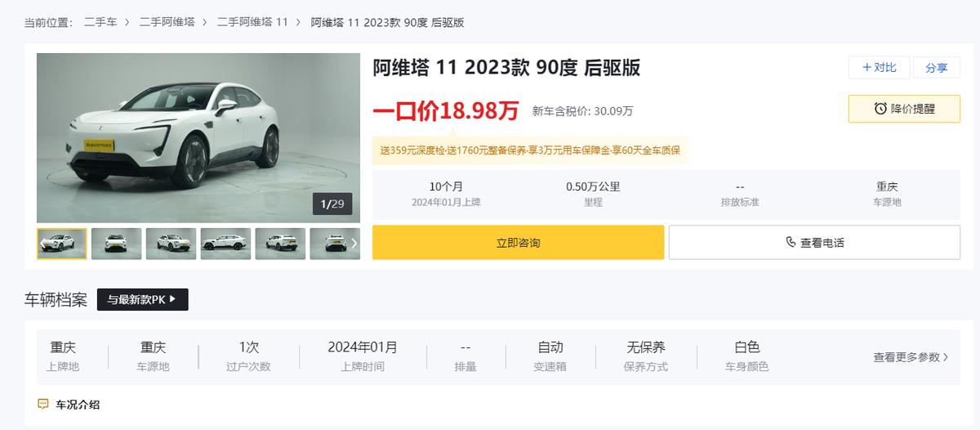The image size is (980, 430).
Task: Click the promo banner 送359元深度检
Action: (529, 150)
